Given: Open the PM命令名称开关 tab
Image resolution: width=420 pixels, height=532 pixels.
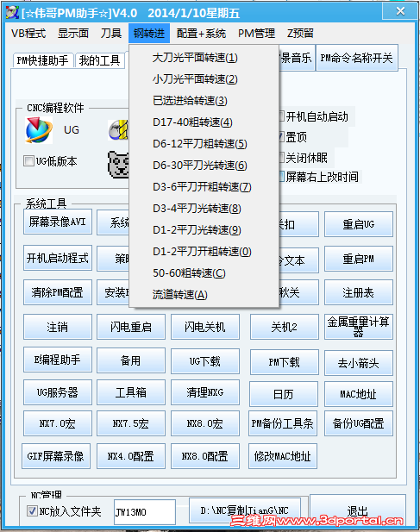Looking at the screenshot, I should pos(356,58).
